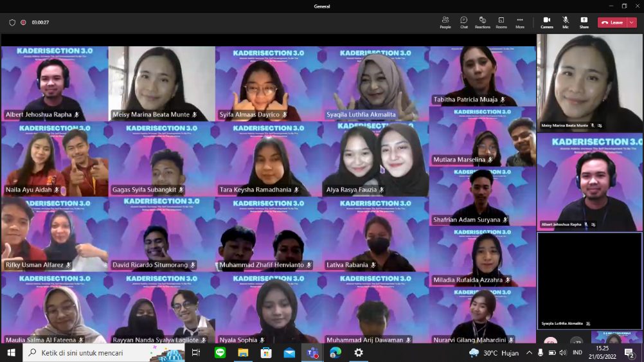
Task: Unmute the Mic
Action: (x=566, y=22)
